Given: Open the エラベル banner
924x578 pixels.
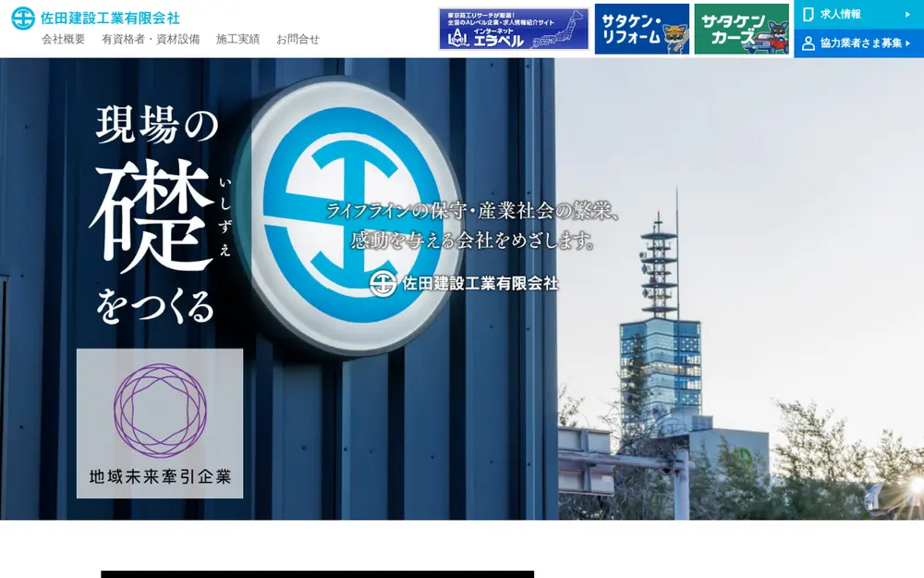Looking at the screenshot, I should click(x=514, y=29).
